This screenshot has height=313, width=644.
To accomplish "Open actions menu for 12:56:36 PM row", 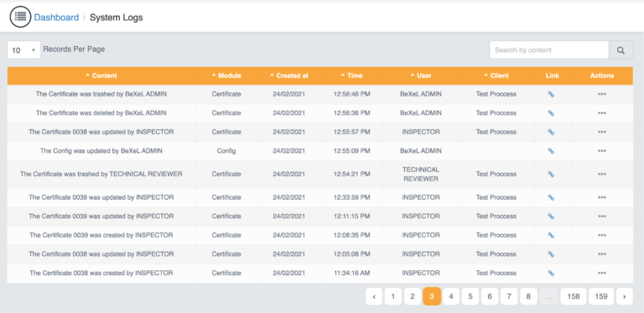I will coord(602,113).
